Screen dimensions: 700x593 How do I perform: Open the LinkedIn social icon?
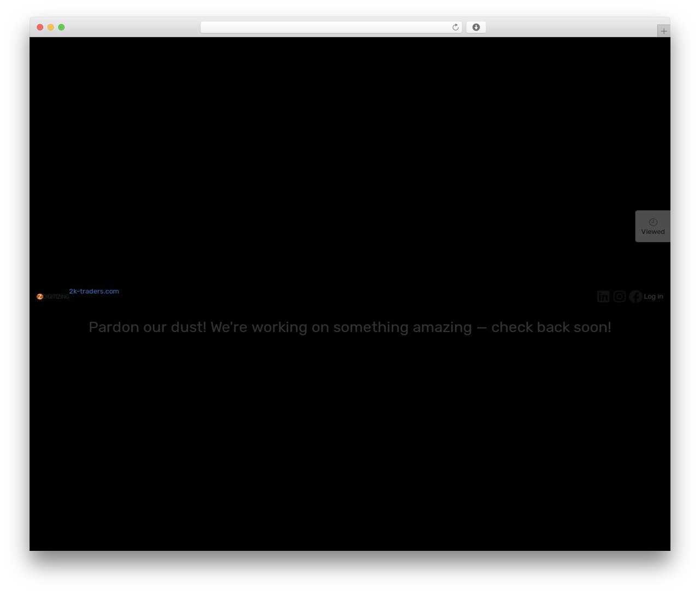point(603,296)
